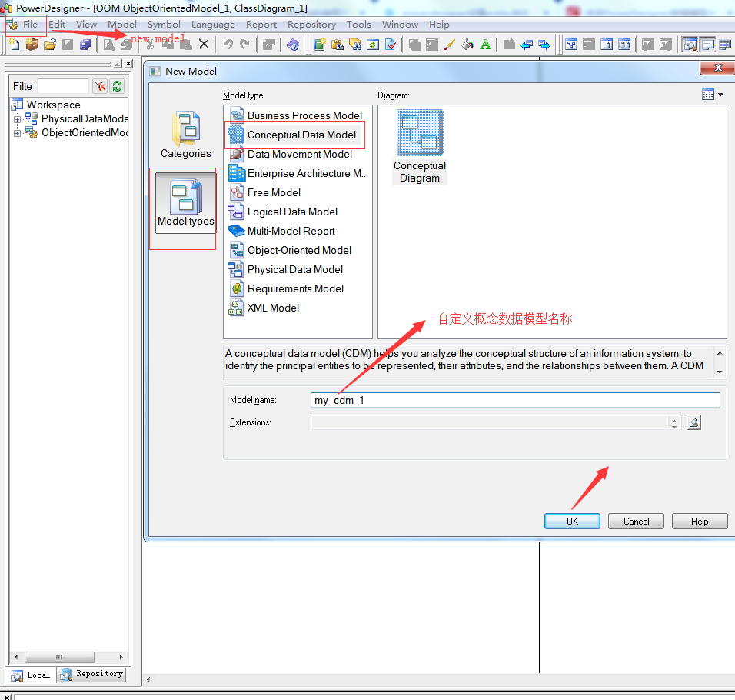This screenshot has height=700, width=735.
Task: Open the Window menu
Action: tap(400, 25)
